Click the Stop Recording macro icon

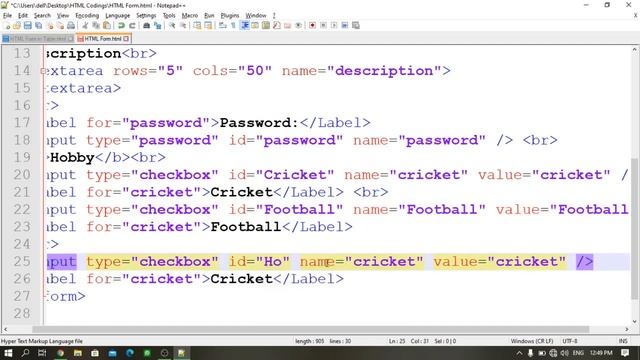tap(323, 25)
